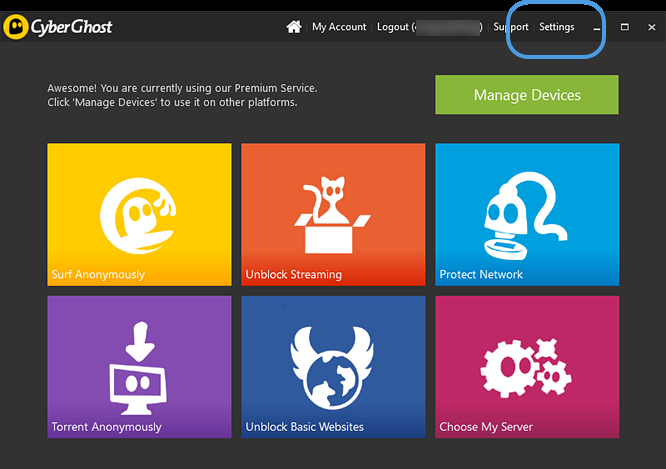
Task: Select the Surf Anonymously tile
Action: pos(139,215)
